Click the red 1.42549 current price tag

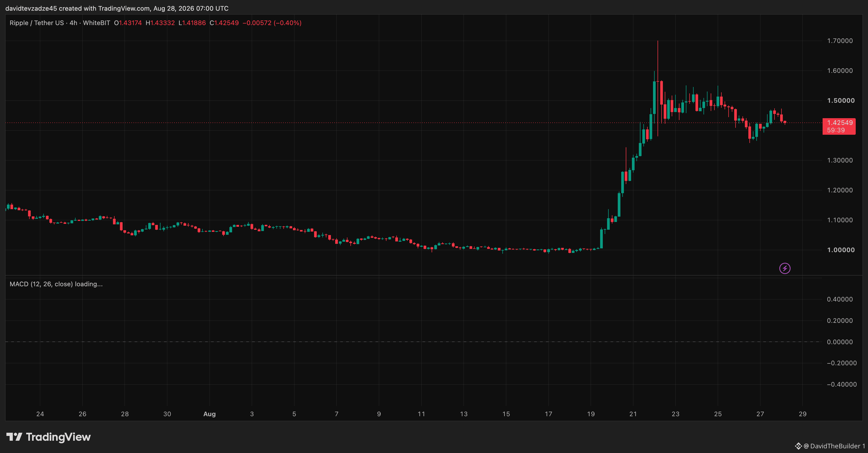tap(840, 123)
